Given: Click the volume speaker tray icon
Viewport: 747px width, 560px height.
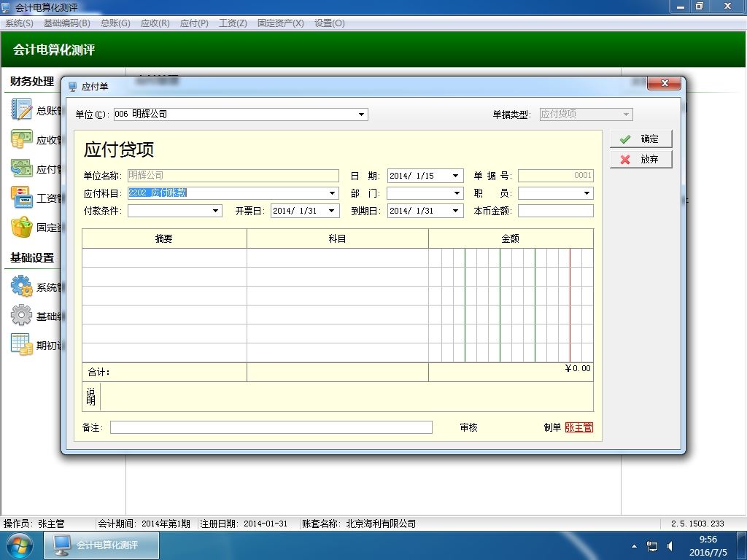Looking at the screenshot, I should tap(670, 545).
